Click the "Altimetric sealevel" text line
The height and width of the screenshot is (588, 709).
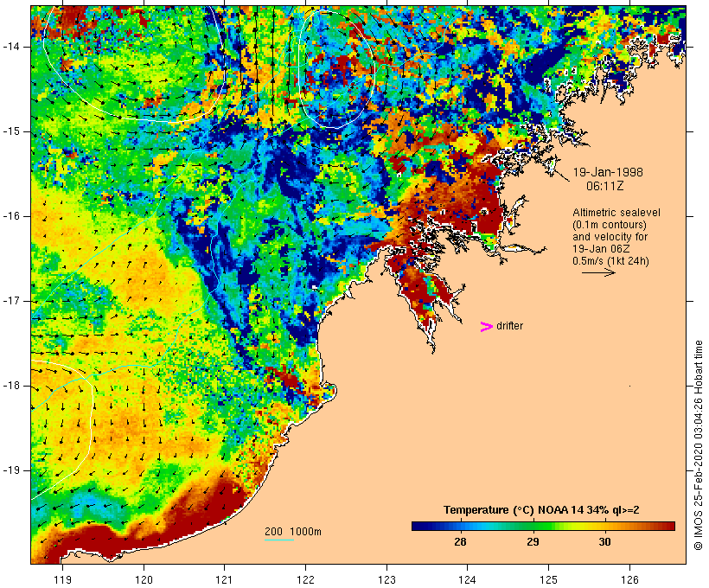[616, 213]
